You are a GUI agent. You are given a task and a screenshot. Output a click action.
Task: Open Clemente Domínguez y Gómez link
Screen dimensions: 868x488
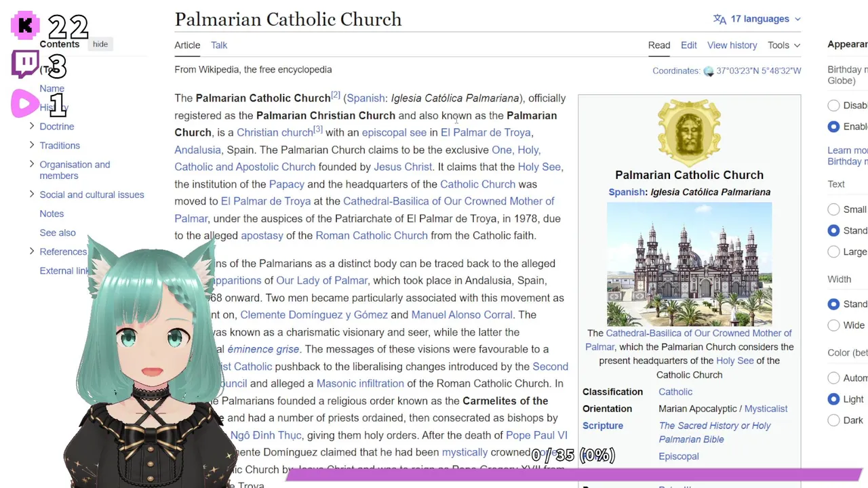click(314, 315)
